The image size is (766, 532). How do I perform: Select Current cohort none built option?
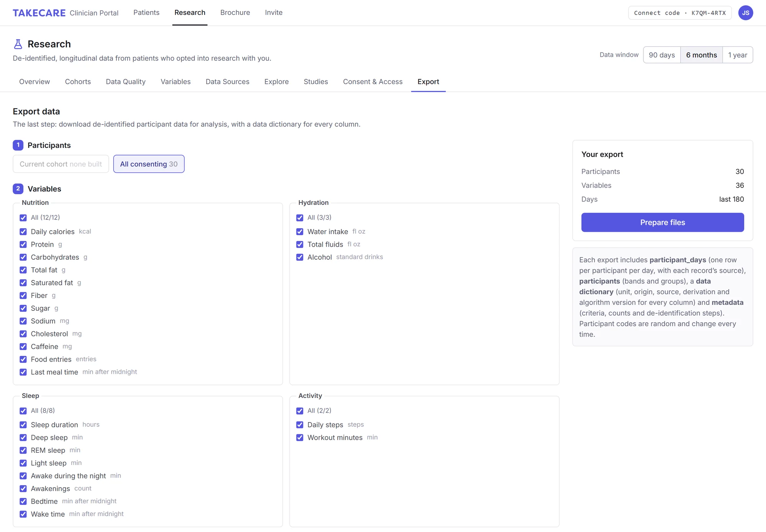(61, 164)
